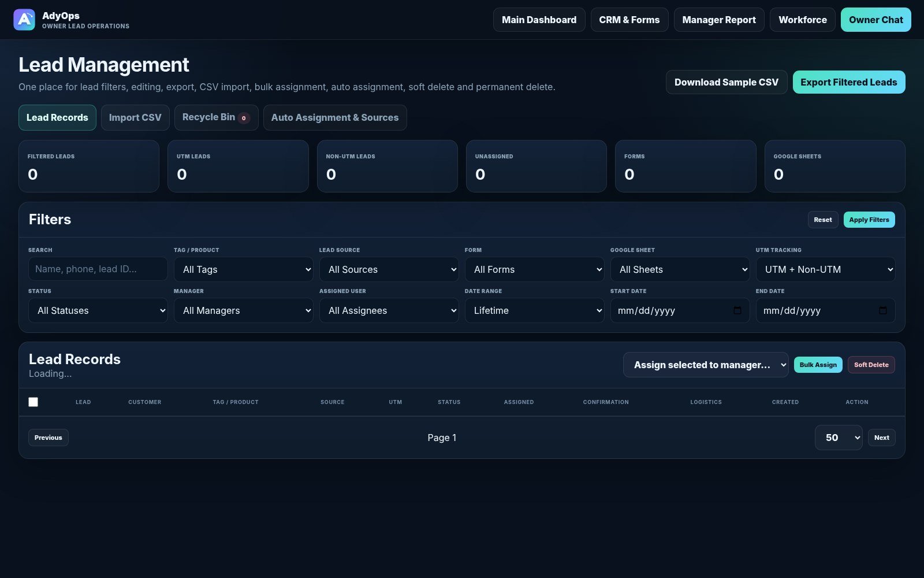Open the All Managers dropdown
This screenshot has height=578, width=924.
tap(244, 310)
